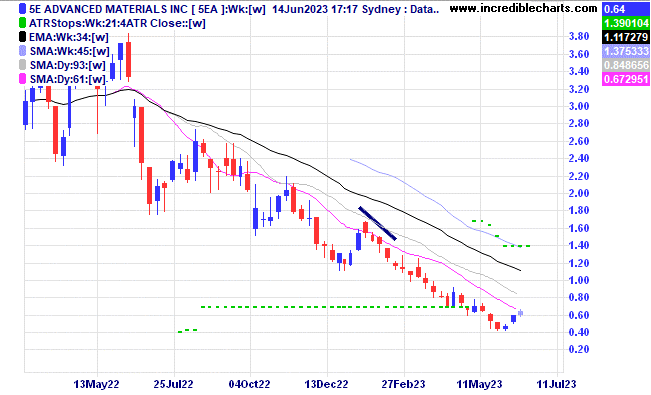
Task: Click the 13Dec22 date axis label
Action: coord(326,384)
